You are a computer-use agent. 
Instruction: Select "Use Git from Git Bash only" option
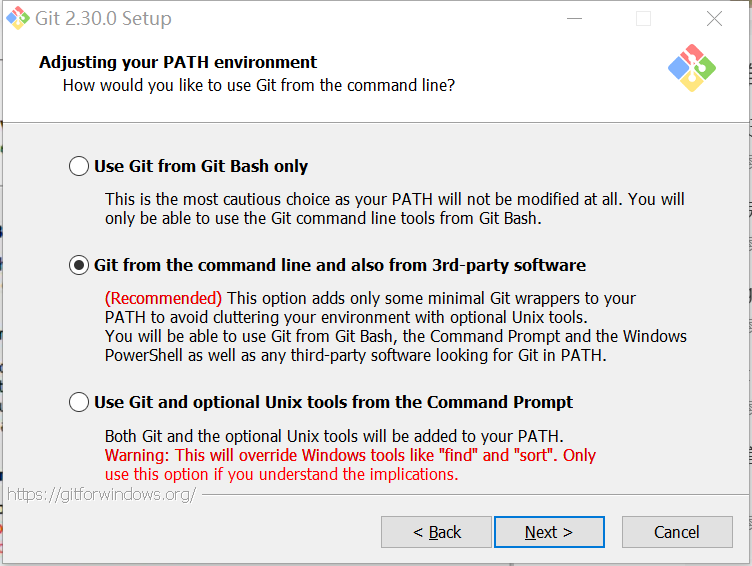click(x=79, y=166)
